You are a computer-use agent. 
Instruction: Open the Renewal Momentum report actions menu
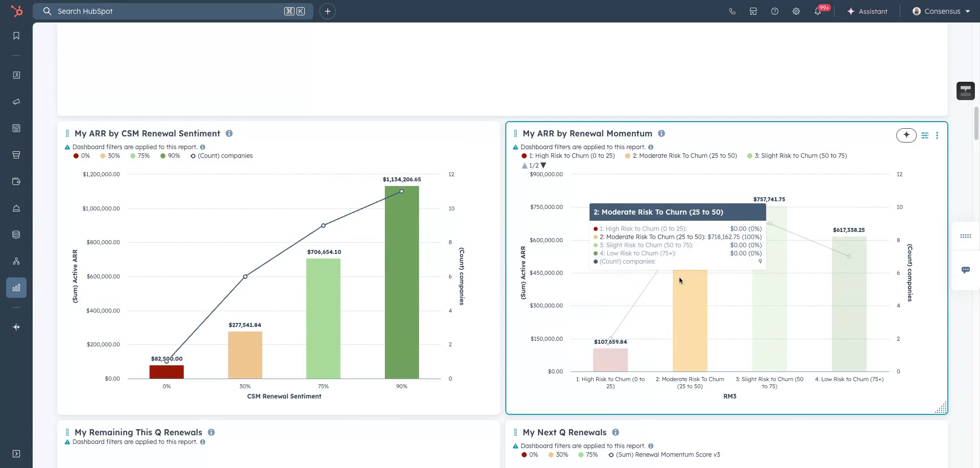[x=937, y=135]
